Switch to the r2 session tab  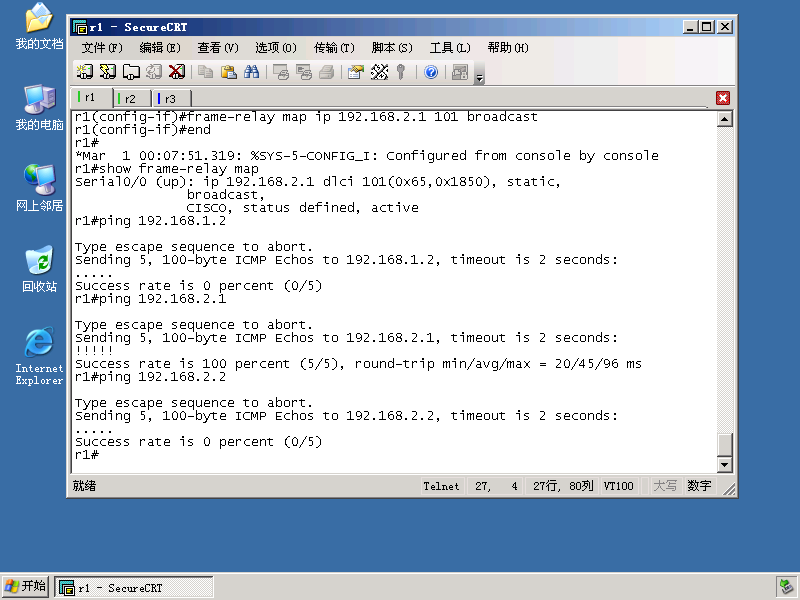click(132, 98)
